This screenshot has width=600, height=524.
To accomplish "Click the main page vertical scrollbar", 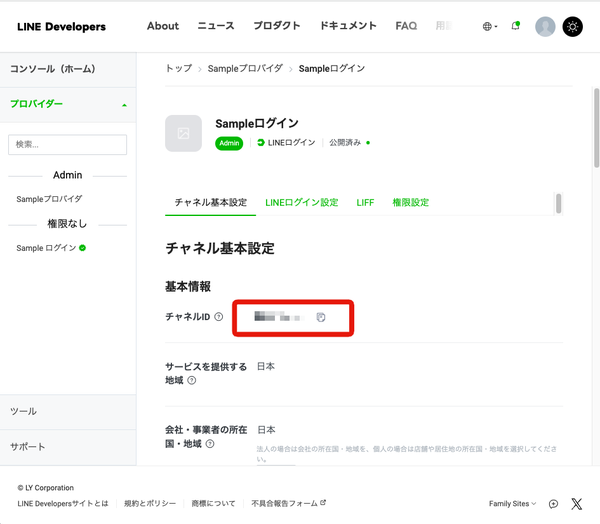I will [x=596, y=128].
